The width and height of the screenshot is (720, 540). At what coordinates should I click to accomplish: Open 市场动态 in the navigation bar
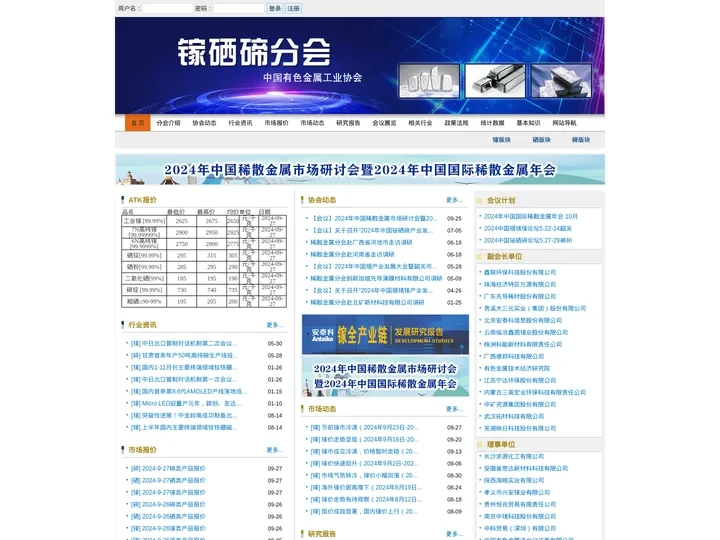point(312,123)
